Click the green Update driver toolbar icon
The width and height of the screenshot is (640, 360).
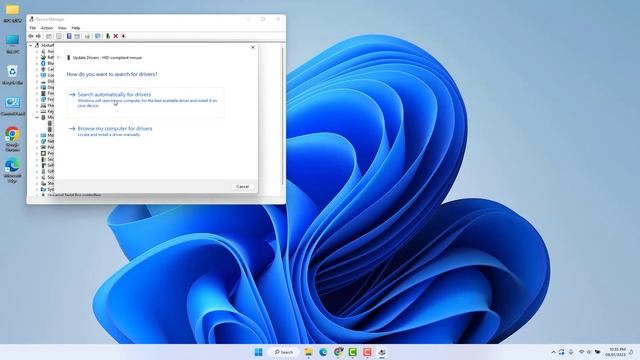tap(108, 36)
